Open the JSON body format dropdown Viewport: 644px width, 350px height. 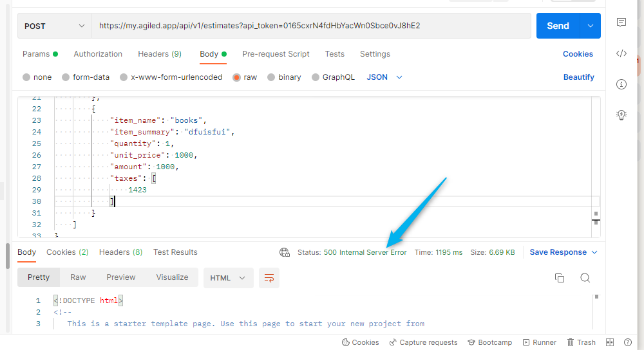pos(384,77)
